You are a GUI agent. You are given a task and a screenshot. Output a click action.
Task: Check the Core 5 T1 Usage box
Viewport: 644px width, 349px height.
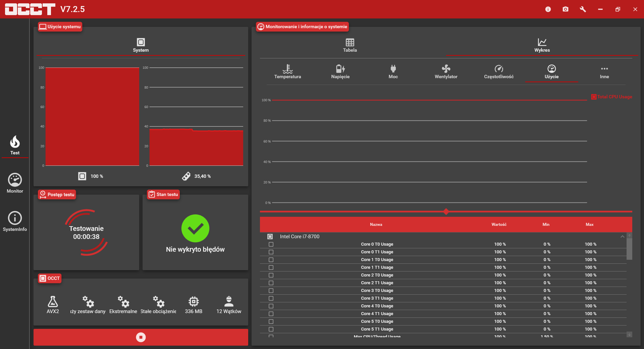[x=271, y=329]
